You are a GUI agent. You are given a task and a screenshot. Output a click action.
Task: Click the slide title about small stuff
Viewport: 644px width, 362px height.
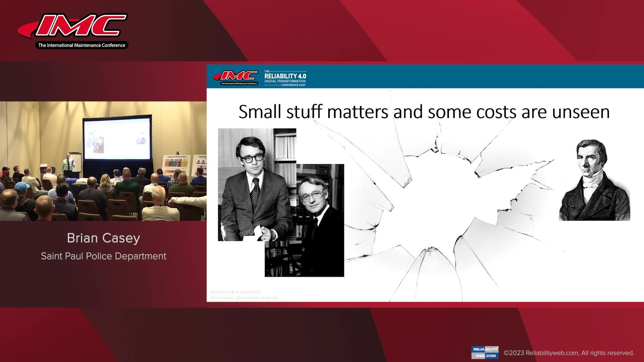click(424, 112)
